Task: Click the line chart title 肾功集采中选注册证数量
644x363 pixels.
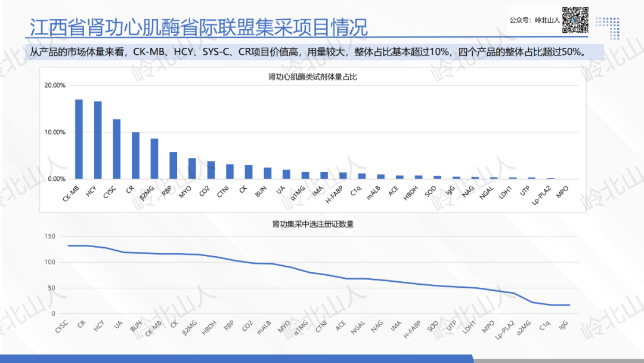Action: pyautogui.click(x=313, y=224)
